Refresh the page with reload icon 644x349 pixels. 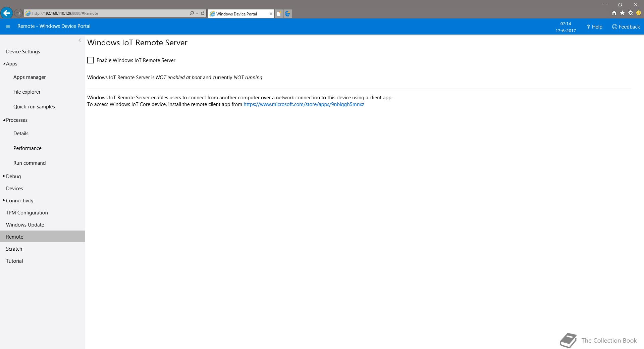(x=203, y=13)
